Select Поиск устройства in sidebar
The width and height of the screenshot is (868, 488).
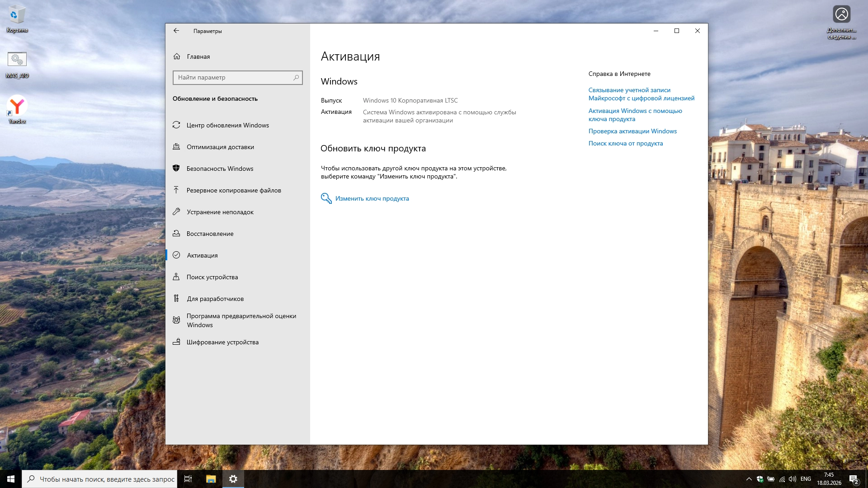(212, 277)
